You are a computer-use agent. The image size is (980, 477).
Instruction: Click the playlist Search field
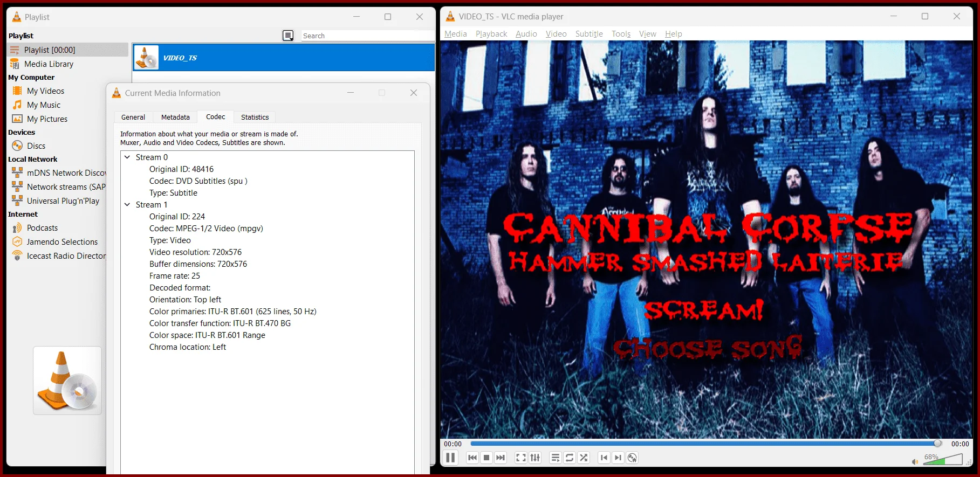click(367, 36)
